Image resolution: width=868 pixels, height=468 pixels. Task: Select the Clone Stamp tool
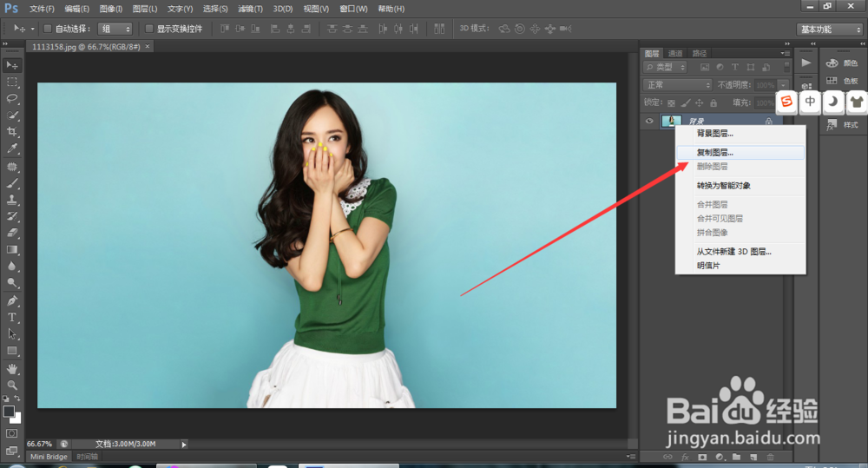(x=11, y=200)
